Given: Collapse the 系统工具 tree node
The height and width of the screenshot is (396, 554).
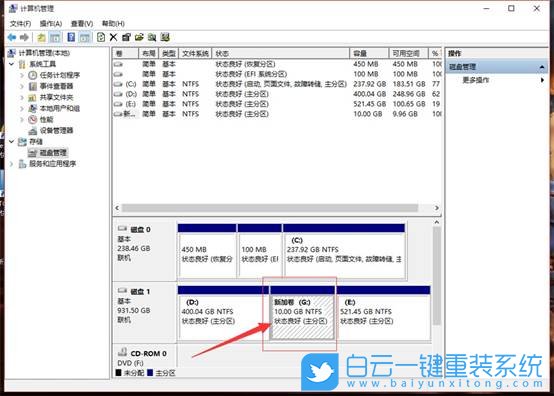Looking at the screenshot, I should [x=12, y=64].
